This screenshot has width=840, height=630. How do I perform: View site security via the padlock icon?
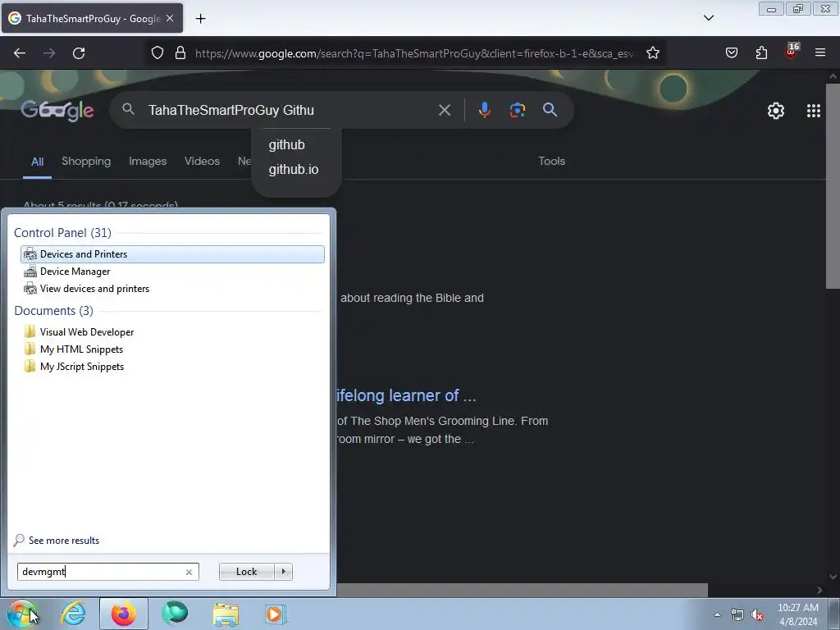(180, 53)
